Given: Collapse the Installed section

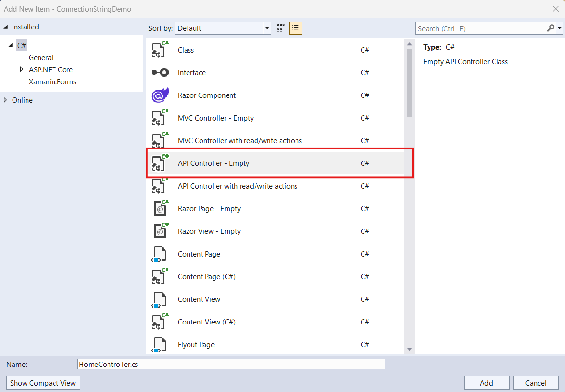Looking at the screenshot, I should [x=5, y=27].
